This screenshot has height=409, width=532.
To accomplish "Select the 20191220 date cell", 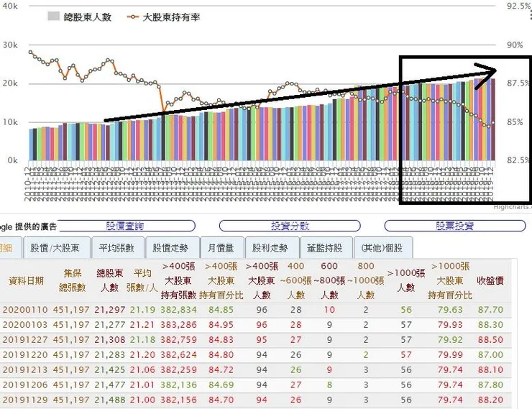I will (25, 355).
